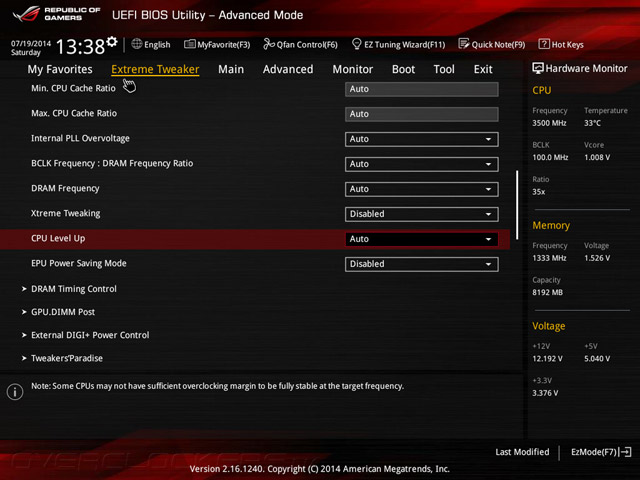Open BCLK Frequency : DRAM Frequency Ratio dropdown
This screenshot has height=480, width=640.
coord(422,164)
